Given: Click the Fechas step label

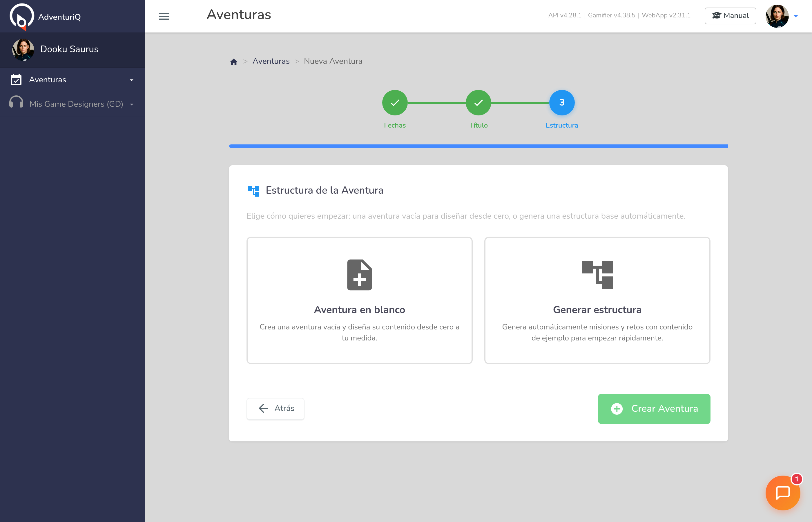Looking at the screenshot, I should (x=394, y=125).
